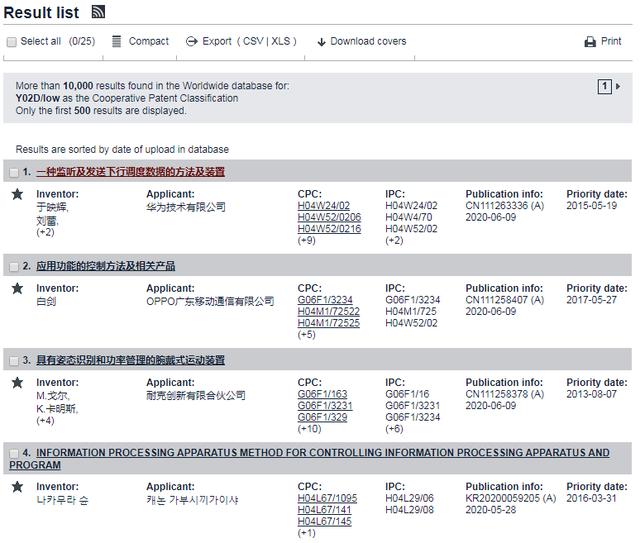
Task: Click the printer icon
Action: tap(590, 42)
